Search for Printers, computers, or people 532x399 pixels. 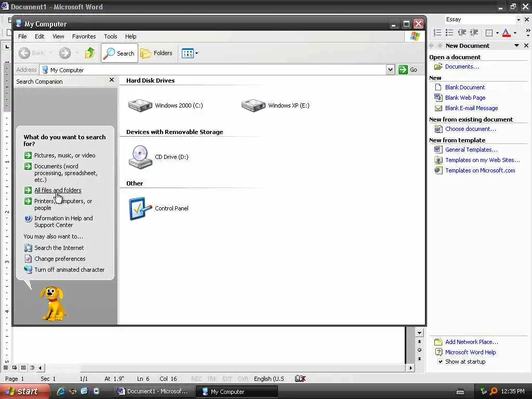(x=63, y=204)
